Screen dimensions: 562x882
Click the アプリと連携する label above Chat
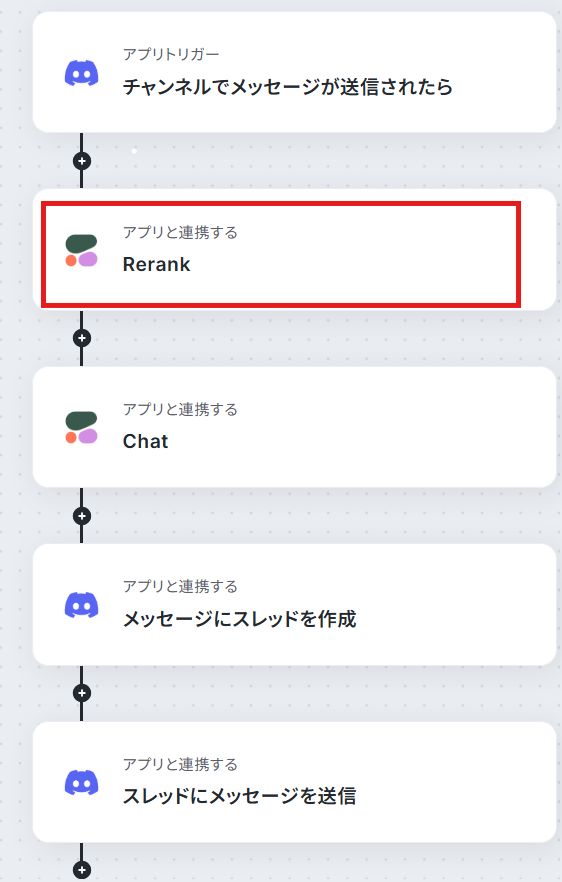(180, 410)
